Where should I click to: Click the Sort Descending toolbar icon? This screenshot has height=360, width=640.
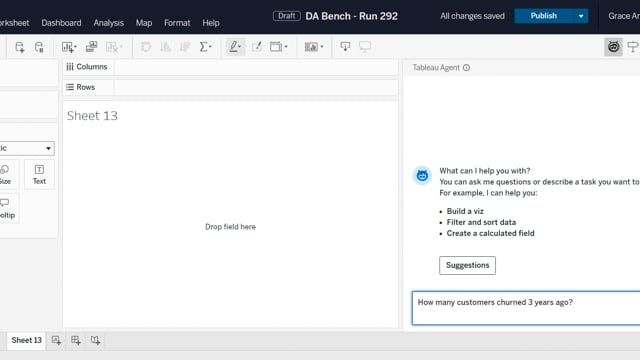(185, 47)
